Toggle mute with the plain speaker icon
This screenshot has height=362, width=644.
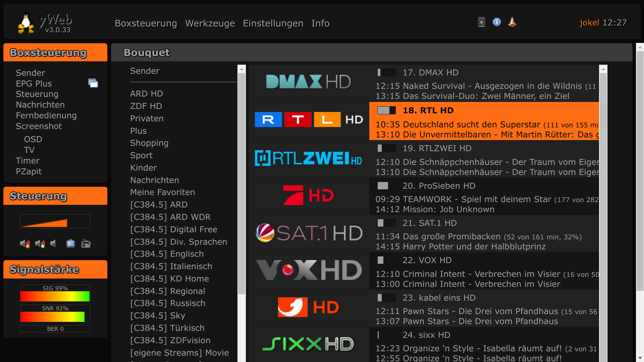pos(53,244)
